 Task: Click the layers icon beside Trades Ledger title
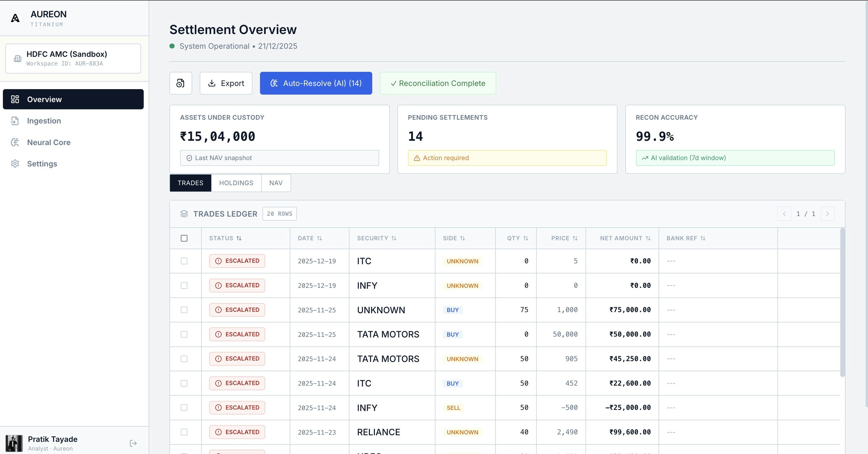coord(184,214)
